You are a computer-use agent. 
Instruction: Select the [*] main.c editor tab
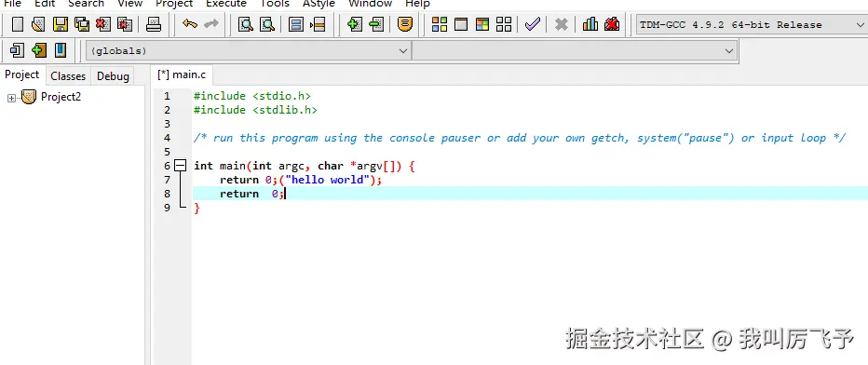pos(181,74)
